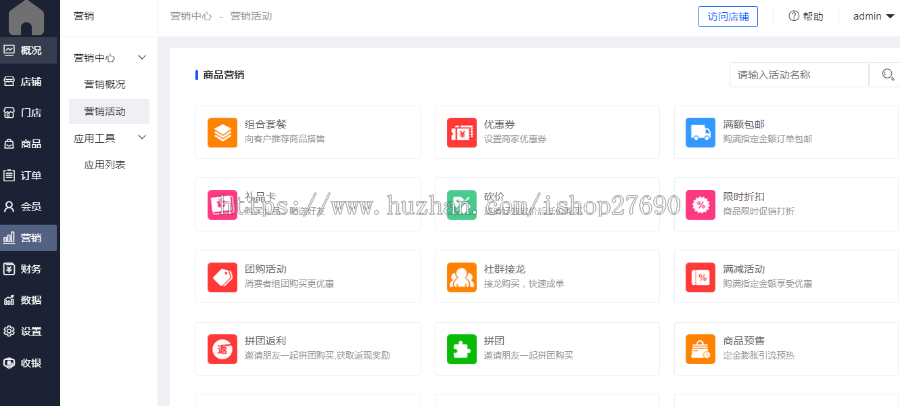Screen dimensions: 900x406
Task: Click the 概况 chart icon in sidebar
Action: click(9, 50)
